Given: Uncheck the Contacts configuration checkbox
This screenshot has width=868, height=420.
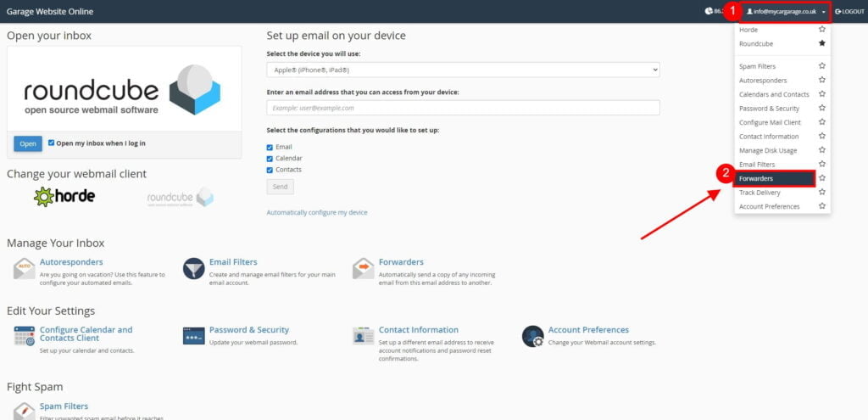Looking at the screenshot, I should 270,170.
